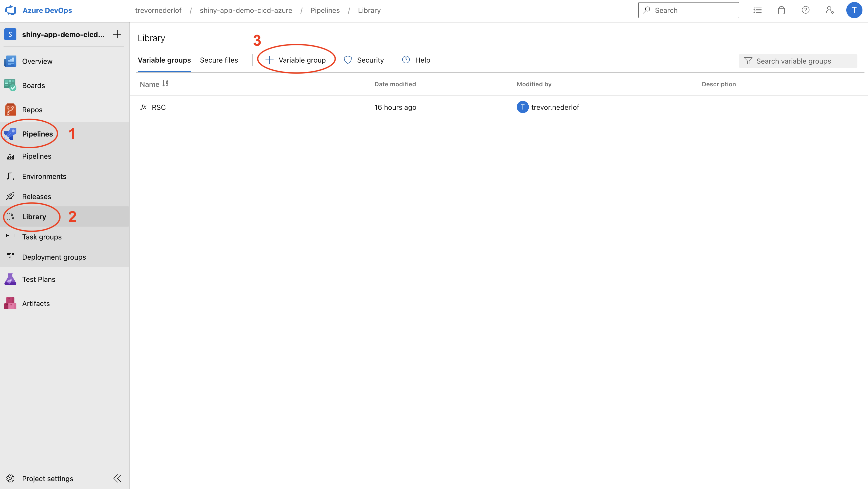Open the Help question mark icon in header

click(805, 10)
